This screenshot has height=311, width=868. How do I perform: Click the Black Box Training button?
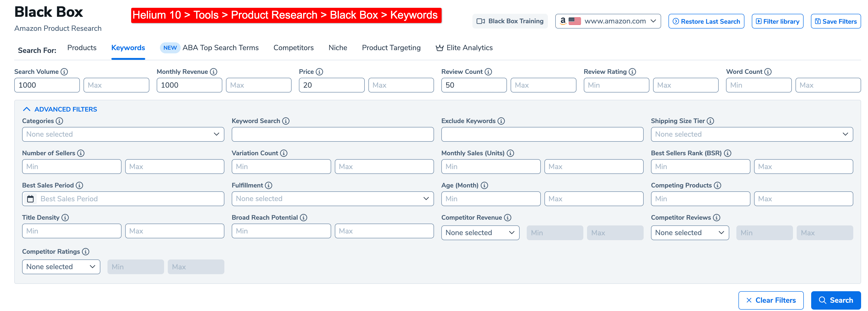point(510,21)
